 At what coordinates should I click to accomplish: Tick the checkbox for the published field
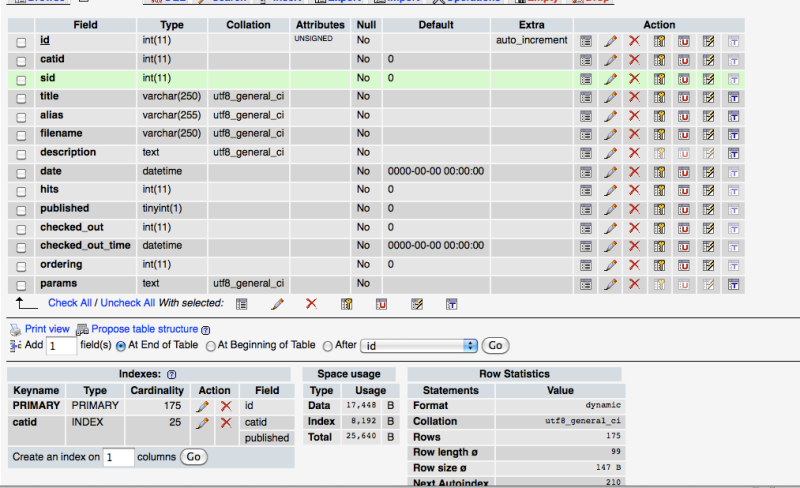[x=21, y=209]
